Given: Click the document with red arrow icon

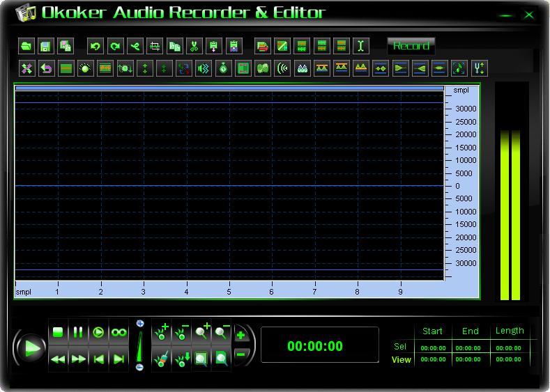Looking at the screenshot, I should tap(263, 46).
